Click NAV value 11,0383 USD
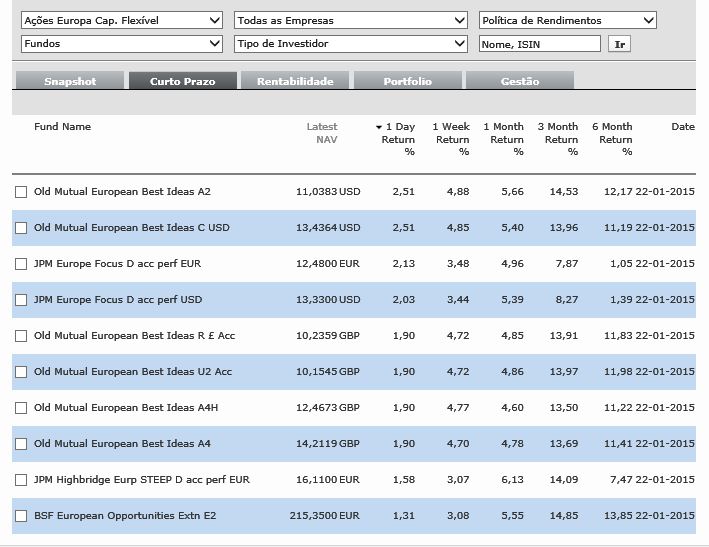 [x=328, y=192]
